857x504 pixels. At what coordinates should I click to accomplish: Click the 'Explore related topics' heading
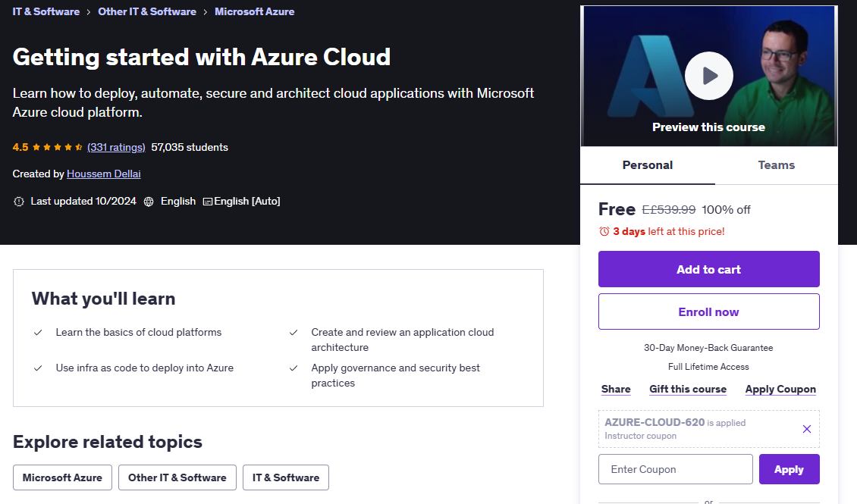coord(107,442)
